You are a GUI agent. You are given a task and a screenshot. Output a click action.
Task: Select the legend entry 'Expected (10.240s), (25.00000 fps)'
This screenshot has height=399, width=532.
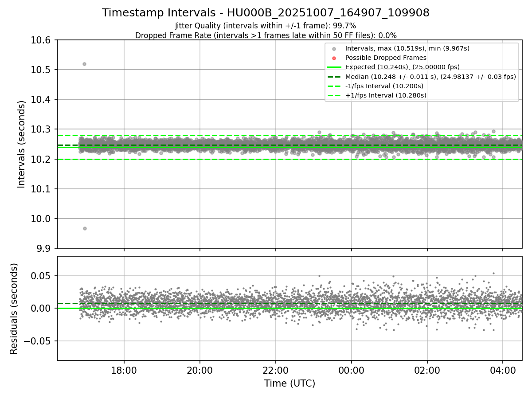click(x=402, y=67)
